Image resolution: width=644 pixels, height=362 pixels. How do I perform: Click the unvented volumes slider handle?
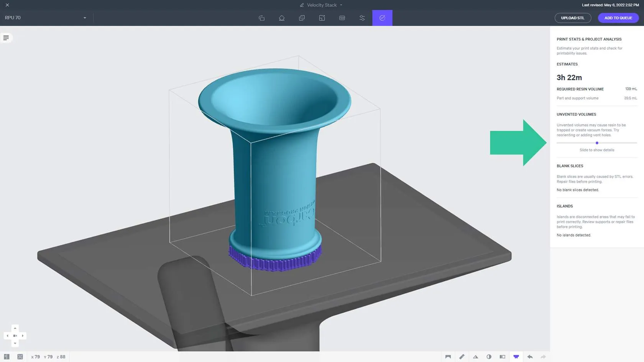pos(597,143)
